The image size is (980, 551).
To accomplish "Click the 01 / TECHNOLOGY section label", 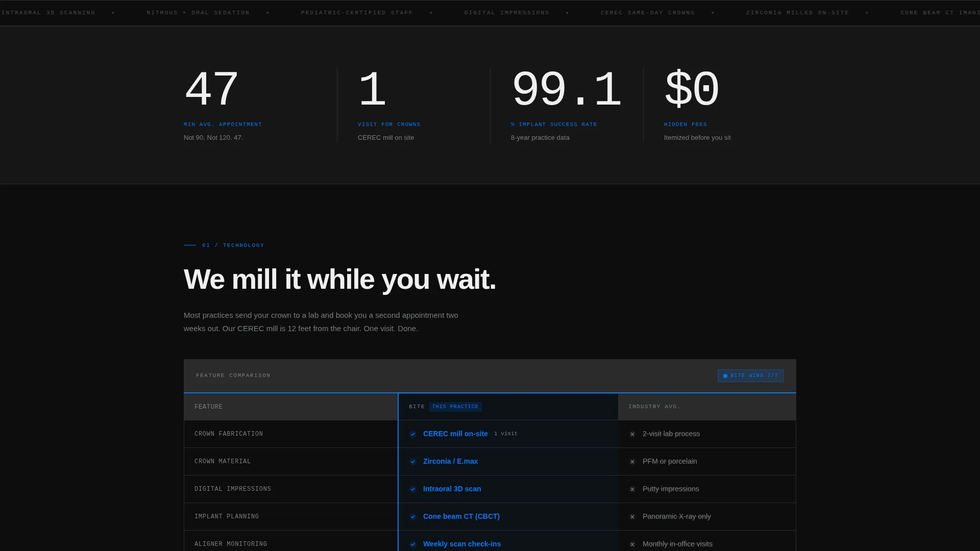I will [x=233, y=245].
